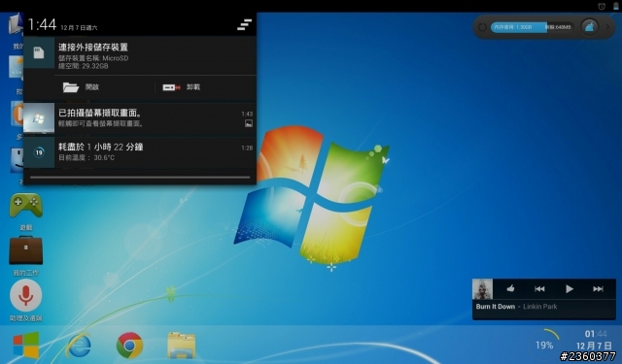Expand memory widget with right chevron
Image resolution: width=622 pixels, height=364 pixels.
[x=607, y=27]
